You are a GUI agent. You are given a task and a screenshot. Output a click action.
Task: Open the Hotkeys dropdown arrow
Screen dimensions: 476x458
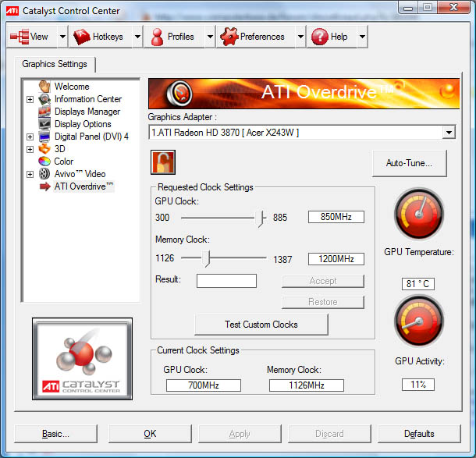coord(137,37)
